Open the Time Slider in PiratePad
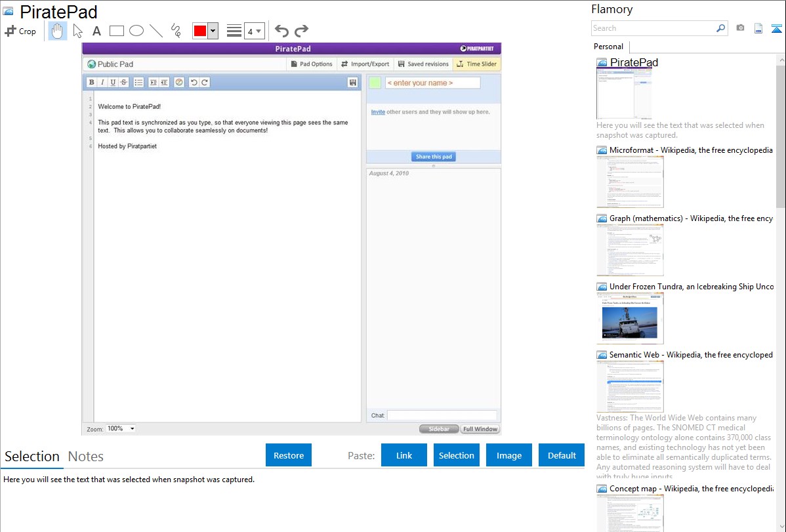Screen dimensions: 786x532 tap(477, 64)
